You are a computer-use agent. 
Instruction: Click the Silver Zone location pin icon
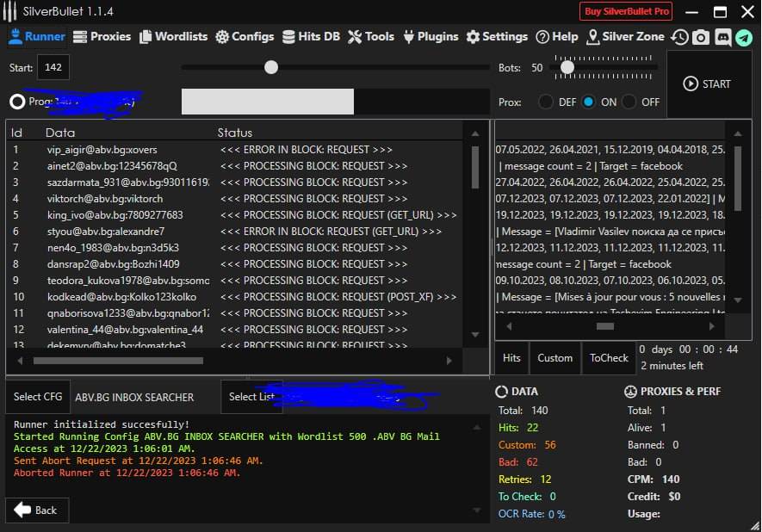[x=592, y=37]
